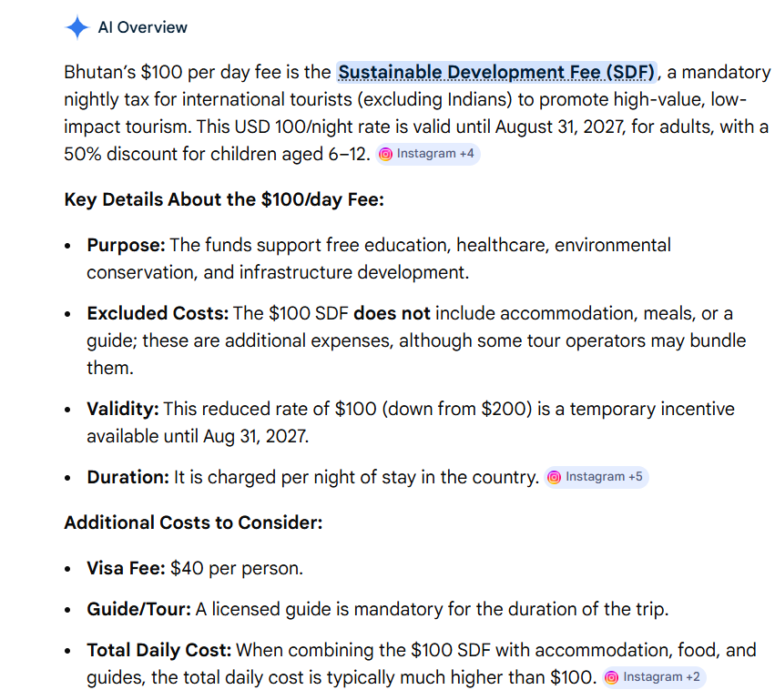Screen dimensions: 775x700
Task: Click the bold "does not" text
Action: pos(392,313)
